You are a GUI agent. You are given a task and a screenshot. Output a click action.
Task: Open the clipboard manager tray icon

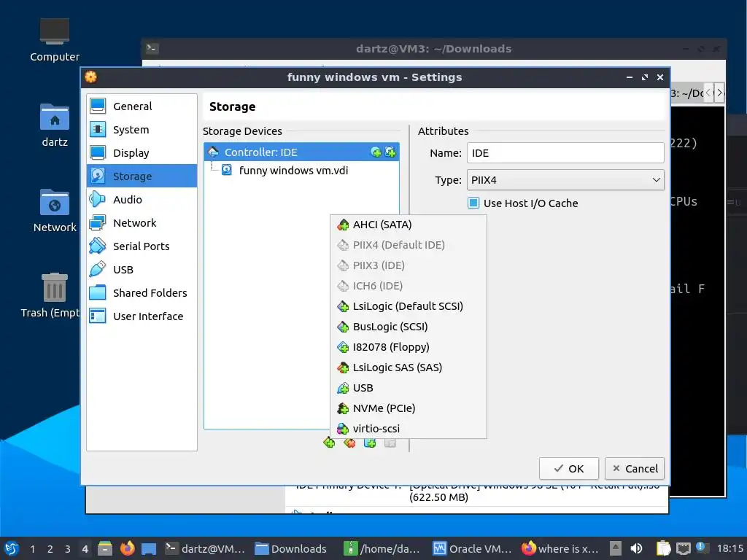(663, 548)
